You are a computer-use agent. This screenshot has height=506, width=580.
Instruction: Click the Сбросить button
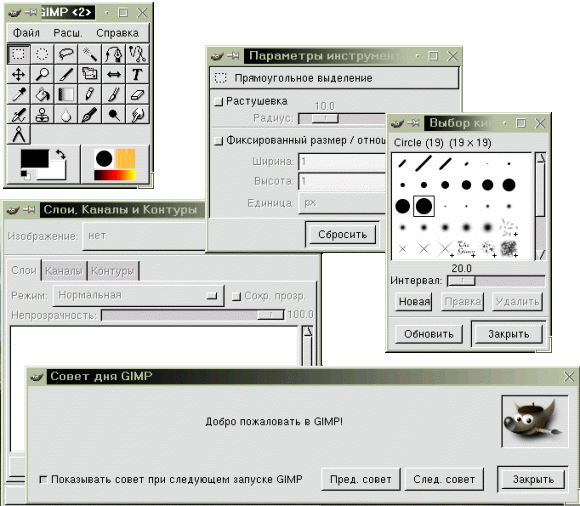[x=342, y=235]
